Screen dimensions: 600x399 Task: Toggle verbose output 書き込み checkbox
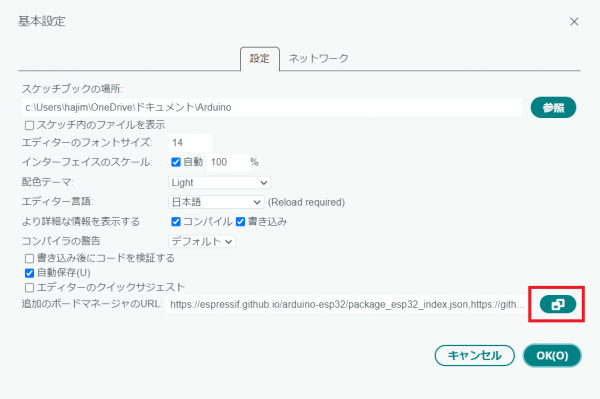tap(240, 222)
